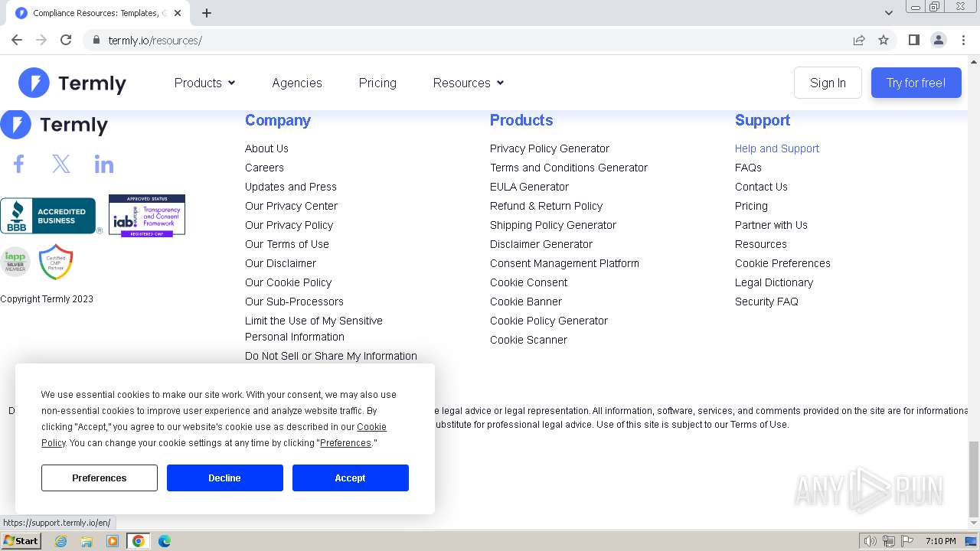
Task: Accept cookies in the consent banner
Action: click(350, 478)
